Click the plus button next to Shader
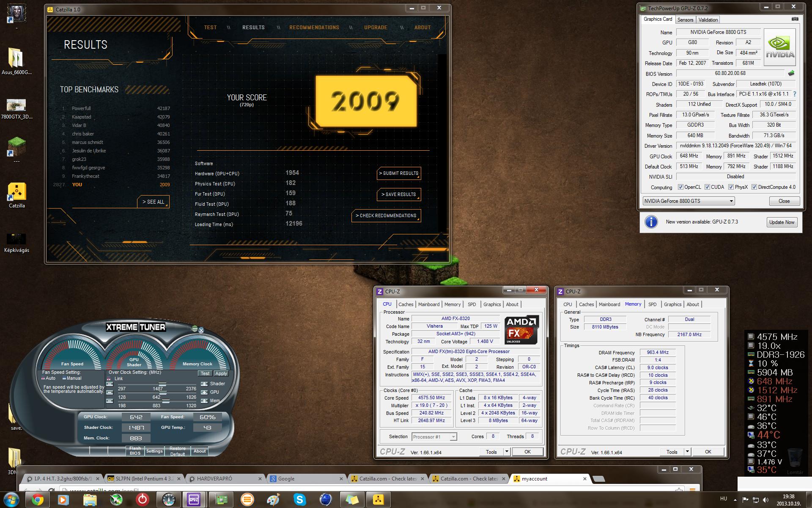This screenshot has height=508, width=812. point(204,384)
